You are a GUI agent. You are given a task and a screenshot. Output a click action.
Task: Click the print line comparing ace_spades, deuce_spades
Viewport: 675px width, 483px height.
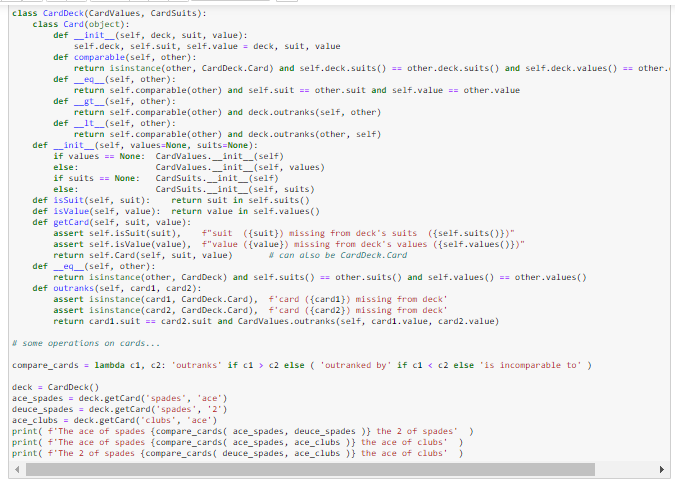(243, 431)
